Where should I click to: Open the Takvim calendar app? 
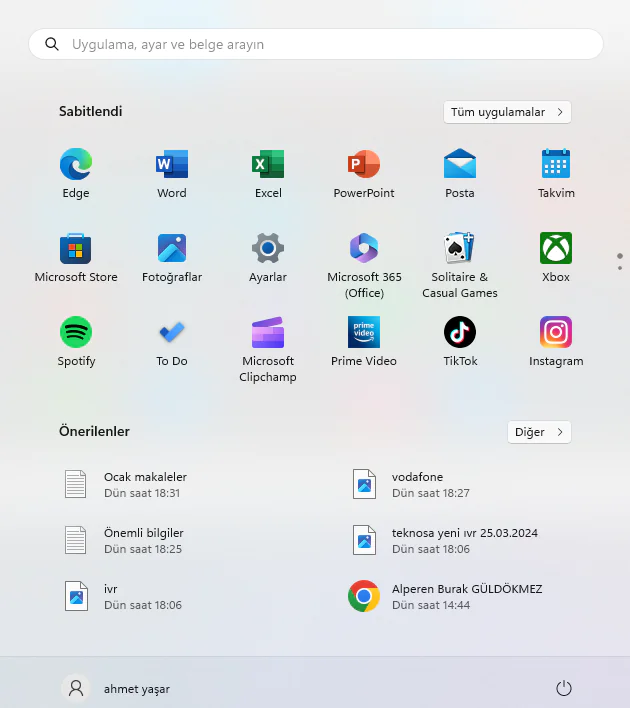pyautogui.click(x=556, y=173)
